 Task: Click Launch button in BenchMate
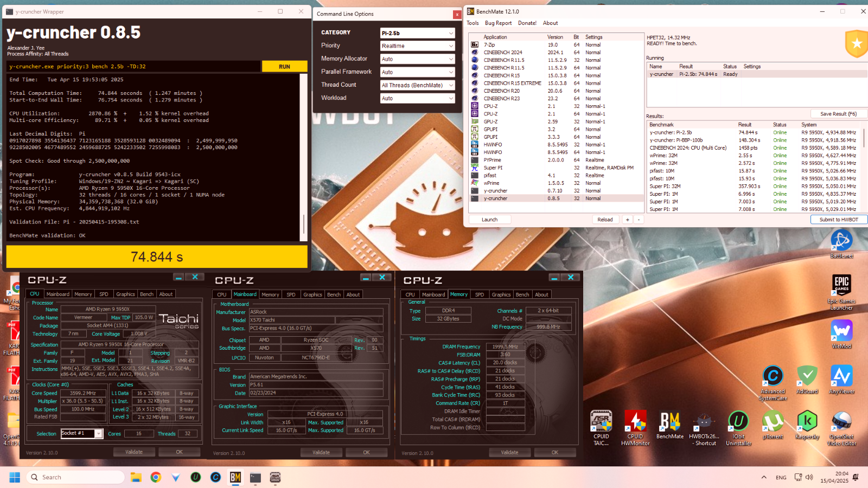[x=489, y=220]
